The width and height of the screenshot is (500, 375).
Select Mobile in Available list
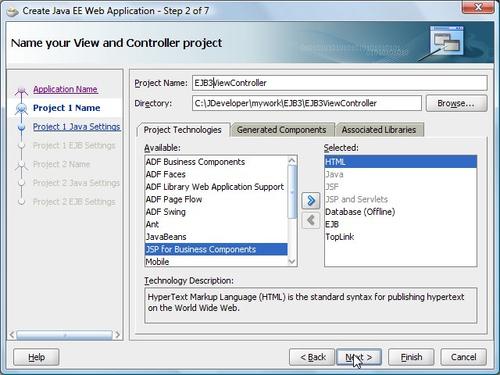pos(216,261)
